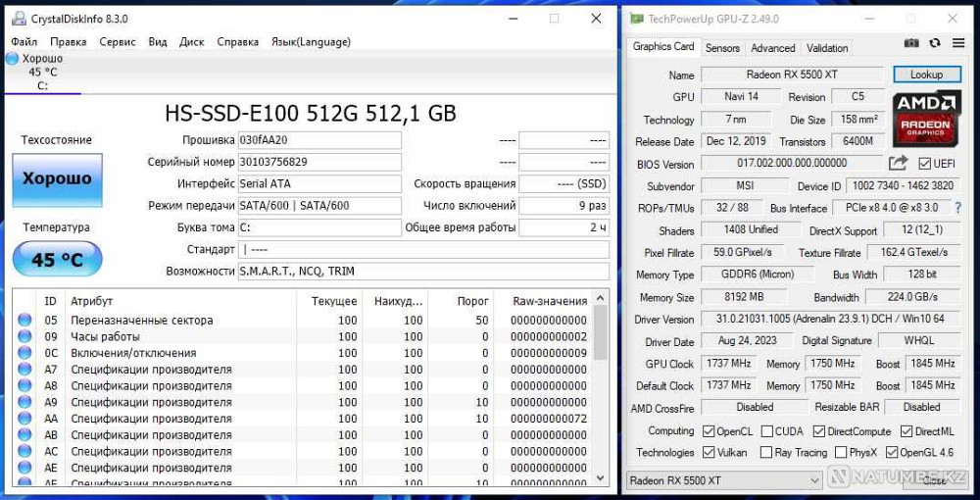Viewport: 980px width, 500px height.
Task: Toggle the DirectCompute checkbox
Action: (818, 431)
